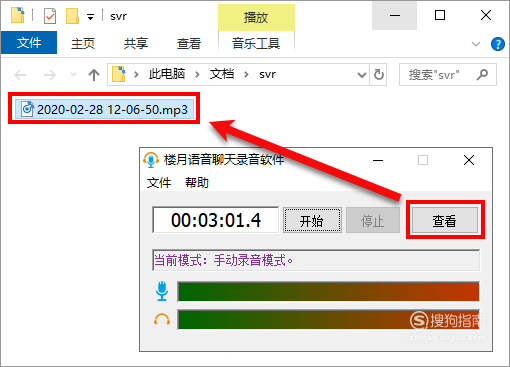This screenshot has height=367, width=510.
Task: Go up one folder level
Action: [94, 75]
